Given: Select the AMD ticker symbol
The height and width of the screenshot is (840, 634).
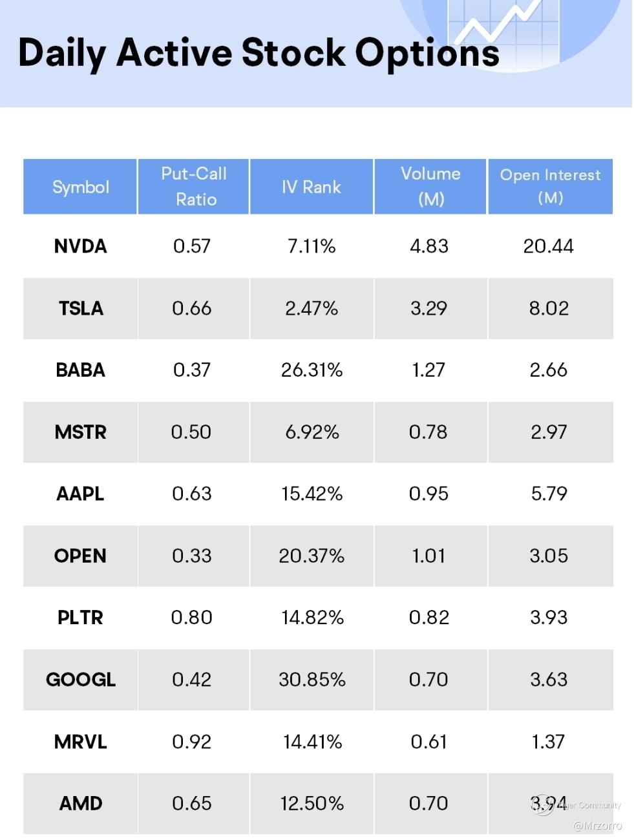Looking at the screenshot, I should coord(81,803).
